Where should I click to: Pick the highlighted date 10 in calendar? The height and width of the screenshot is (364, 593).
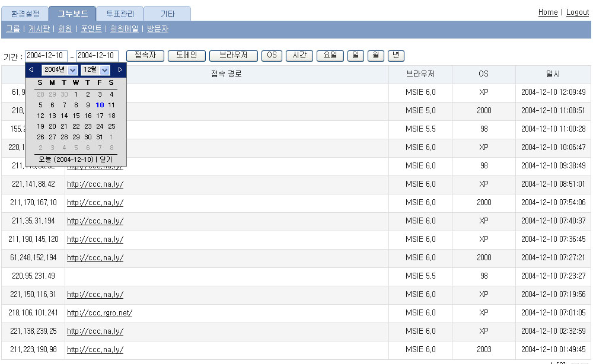[100, 105]
